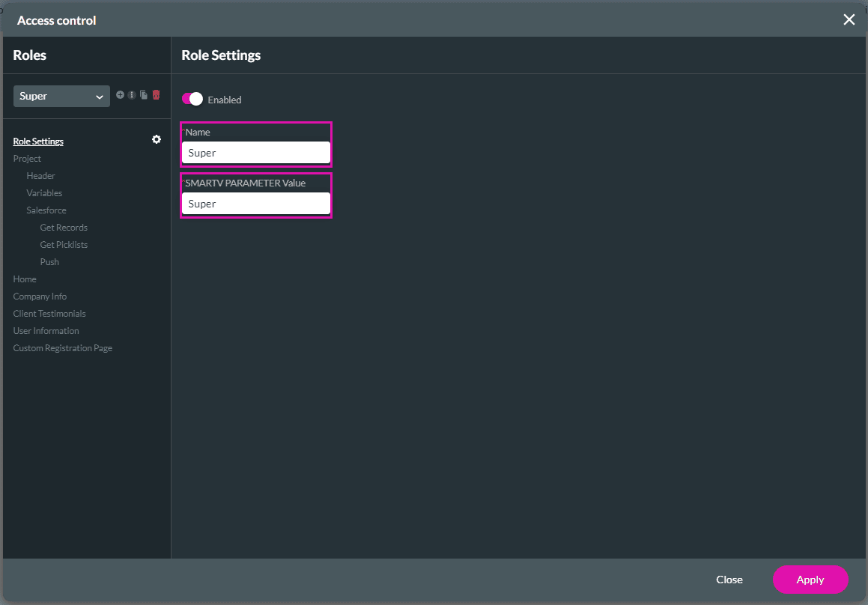The width and height of the screenshot is (868, 605).
Task: Close the Access control dialog with X
Action: coord(849,20)
